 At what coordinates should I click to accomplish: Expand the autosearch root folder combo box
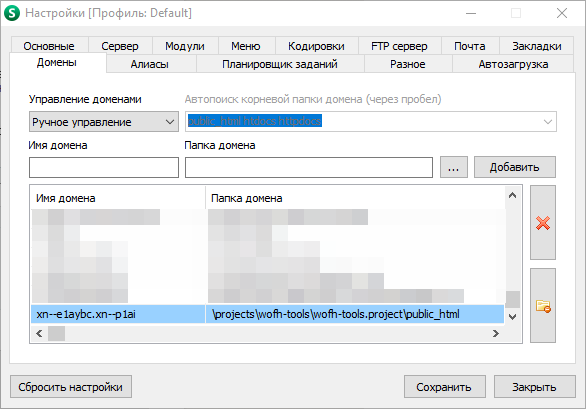pyautogui.click(x=548, y=122)
